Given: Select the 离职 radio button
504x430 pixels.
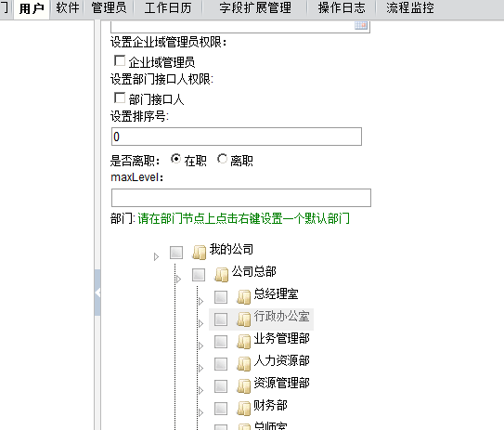Looking at the screenshot, I should [222, 159].
